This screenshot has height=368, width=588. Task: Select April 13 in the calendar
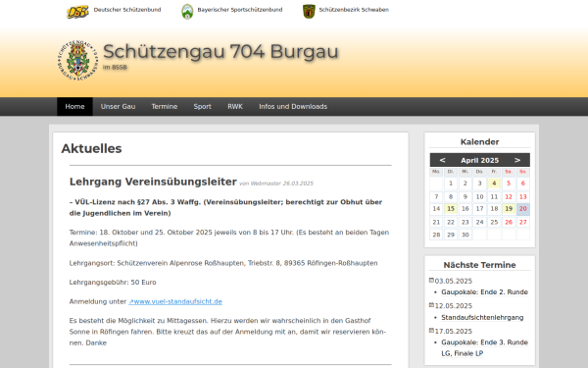[523, 197]
